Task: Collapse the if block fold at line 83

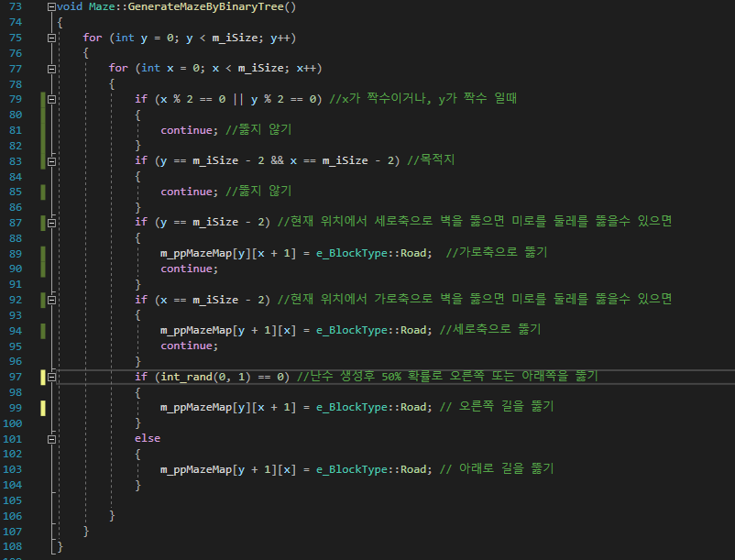Action: coord(51,161)
